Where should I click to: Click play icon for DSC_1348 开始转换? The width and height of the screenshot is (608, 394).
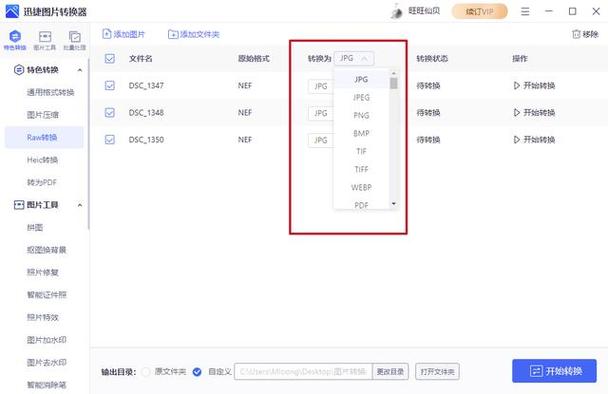(516, 112)
